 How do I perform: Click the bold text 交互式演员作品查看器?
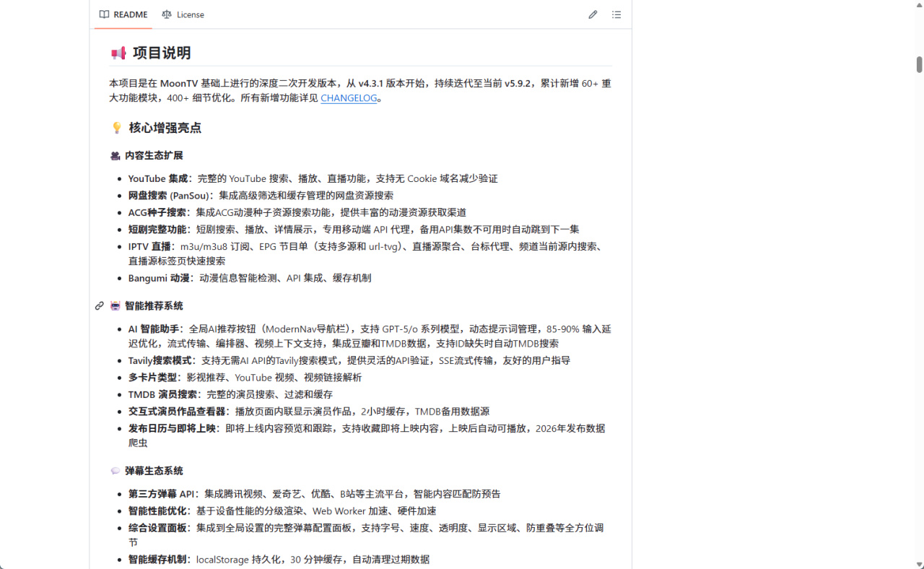177,411
